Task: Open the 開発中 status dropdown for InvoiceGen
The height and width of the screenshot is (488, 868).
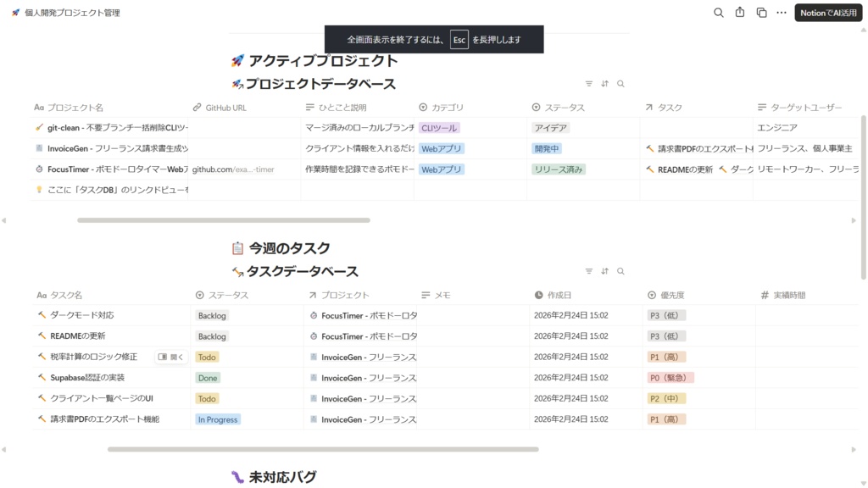Action: (548, 148)
